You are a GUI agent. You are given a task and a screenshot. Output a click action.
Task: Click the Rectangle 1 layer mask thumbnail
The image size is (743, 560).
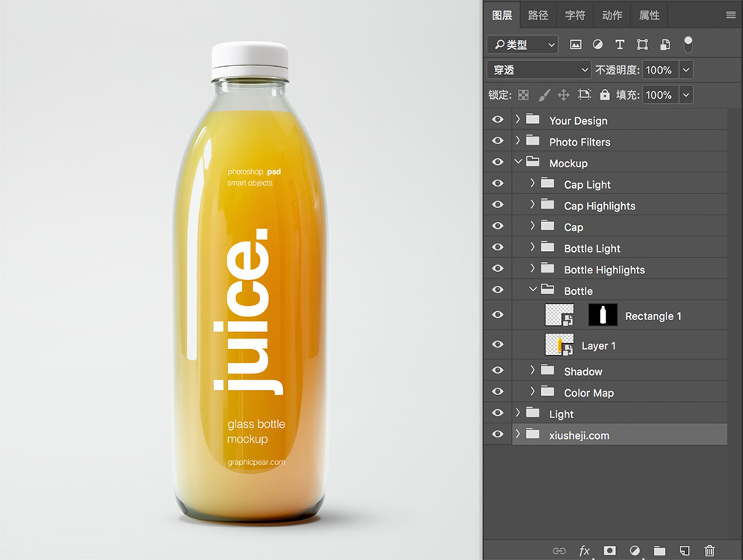click(x=603, y=315)
